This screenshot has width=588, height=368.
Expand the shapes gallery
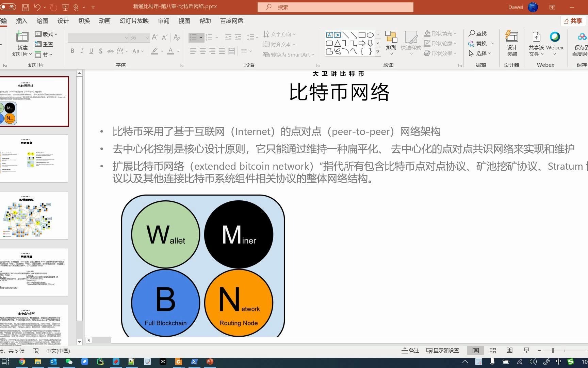click(x=378, y=52)
